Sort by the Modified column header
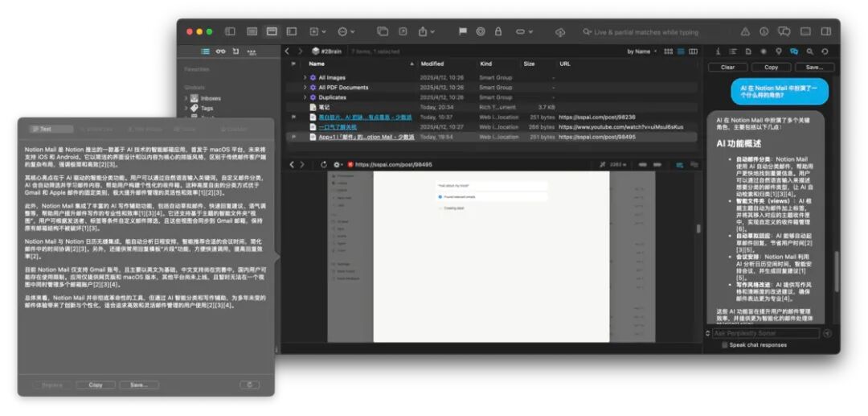The image size is (868, 416). point(432,64)
